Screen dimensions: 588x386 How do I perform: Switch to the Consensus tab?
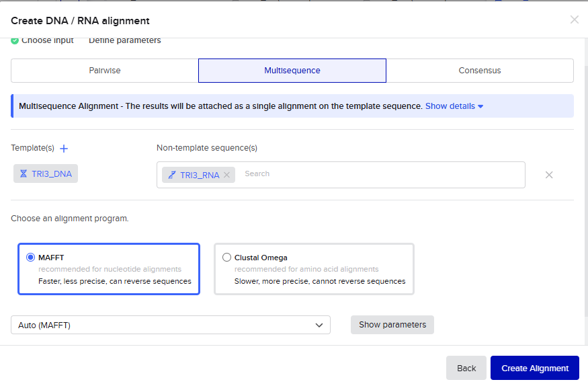480,71
